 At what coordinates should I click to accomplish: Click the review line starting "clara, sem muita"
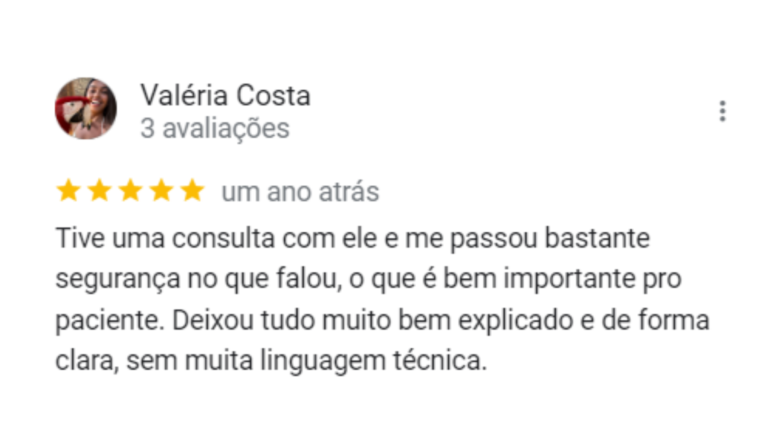coord(271,361)
